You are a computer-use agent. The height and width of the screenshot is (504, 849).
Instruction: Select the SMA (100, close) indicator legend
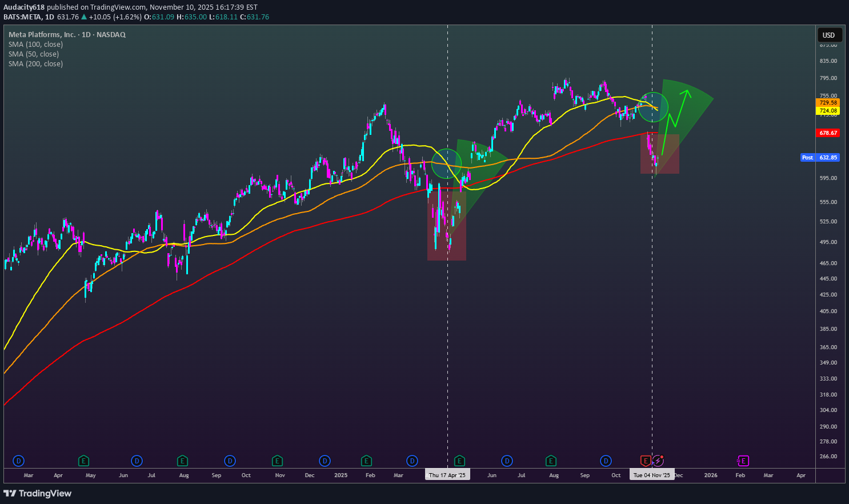coord(35,45)
